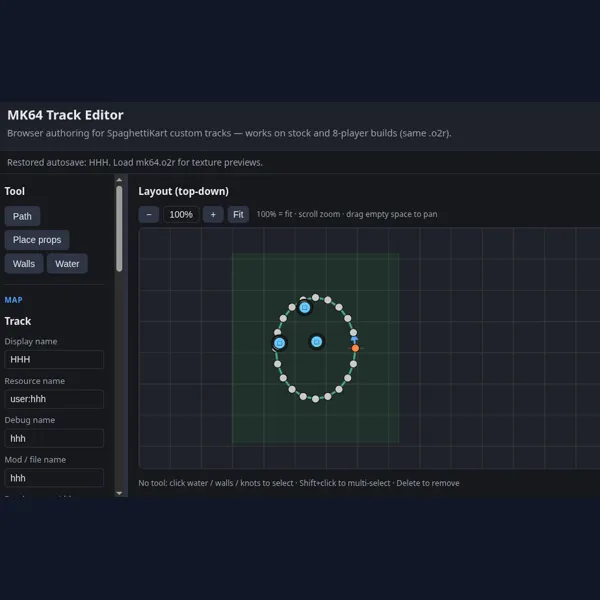The width and height of the screenshot is (600, 600).
Task: Edit the Display name field HHH
Action: click(x=54, y=359)
